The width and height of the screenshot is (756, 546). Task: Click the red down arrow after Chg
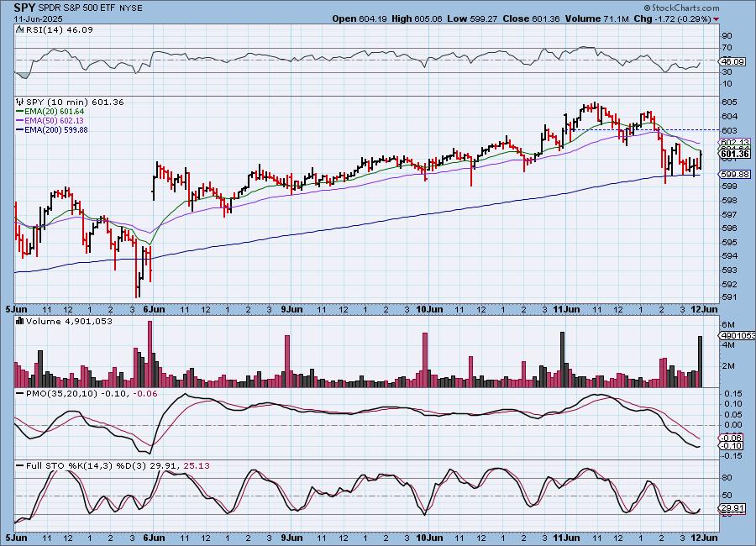pyautogui.click(x=716, y=18)
